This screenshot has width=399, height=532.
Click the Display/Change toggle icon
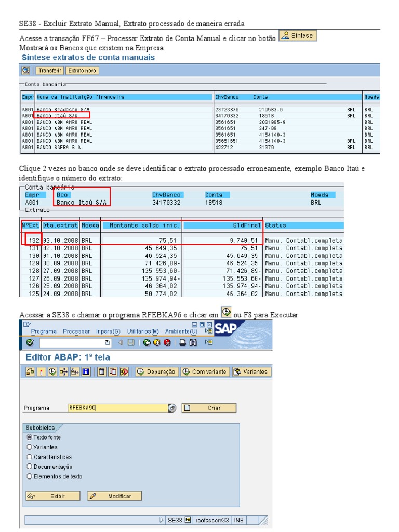30,372
